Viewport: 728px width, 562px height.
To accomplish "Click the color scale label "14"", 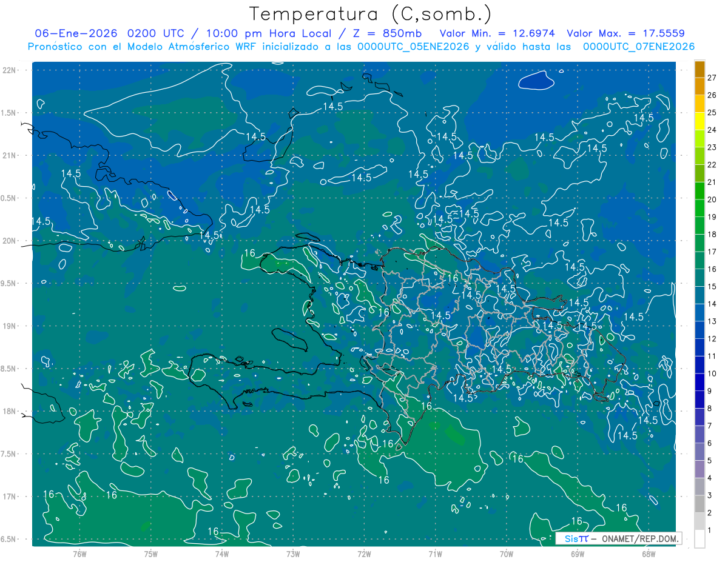I will (x=712, y=304).
